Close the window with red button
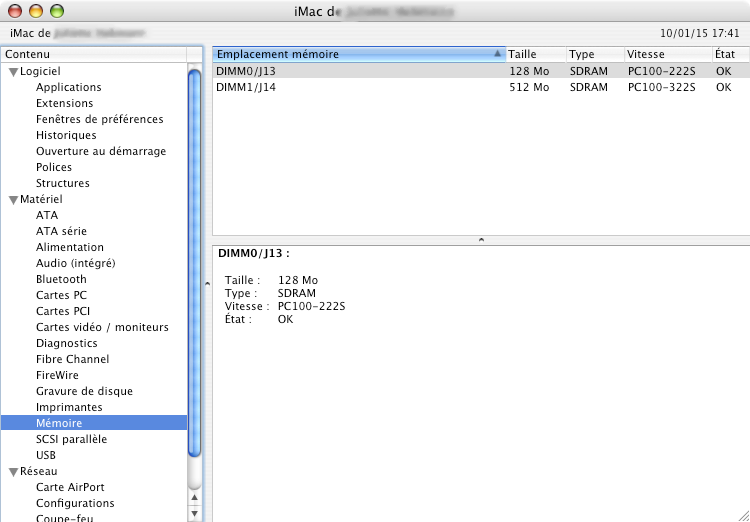750x522 pixels. click(15, 11)
